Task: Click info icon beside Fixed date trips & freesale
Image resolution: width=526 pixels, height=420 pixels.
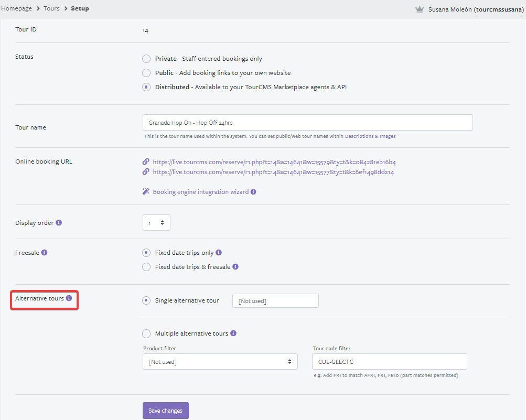Action: [x=235, y=266]
